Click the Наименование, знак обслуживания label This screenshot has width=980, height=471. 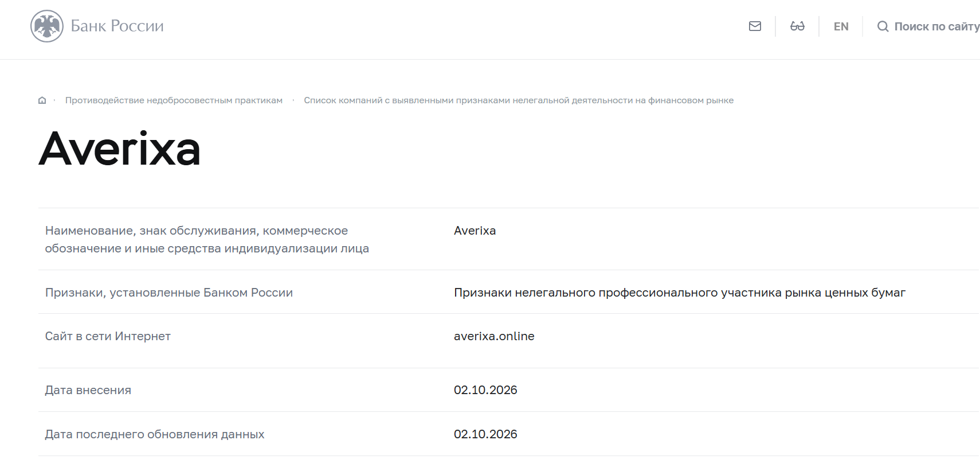[x=207, y=239]
